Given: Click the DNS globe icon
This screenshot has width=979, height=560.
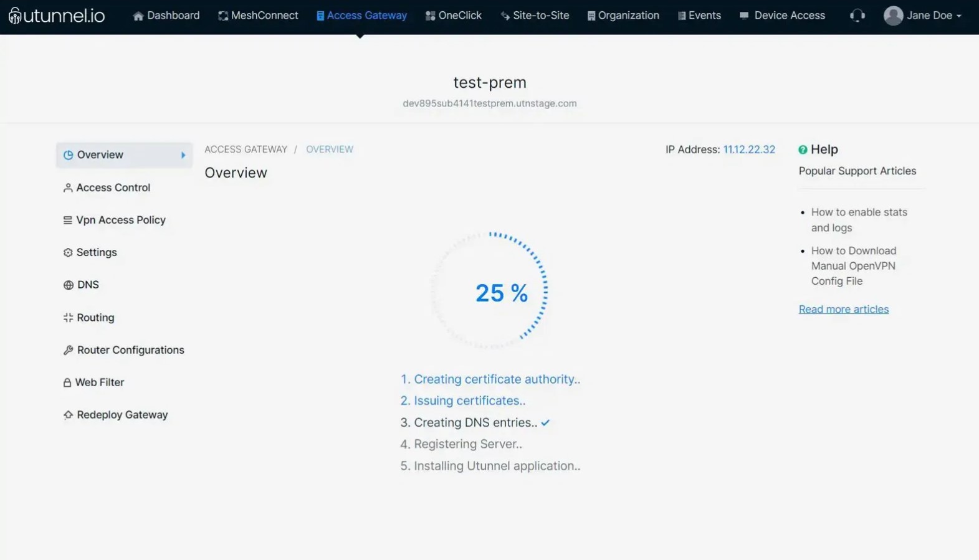Looking at the screenshot, I should pos(69,285).
